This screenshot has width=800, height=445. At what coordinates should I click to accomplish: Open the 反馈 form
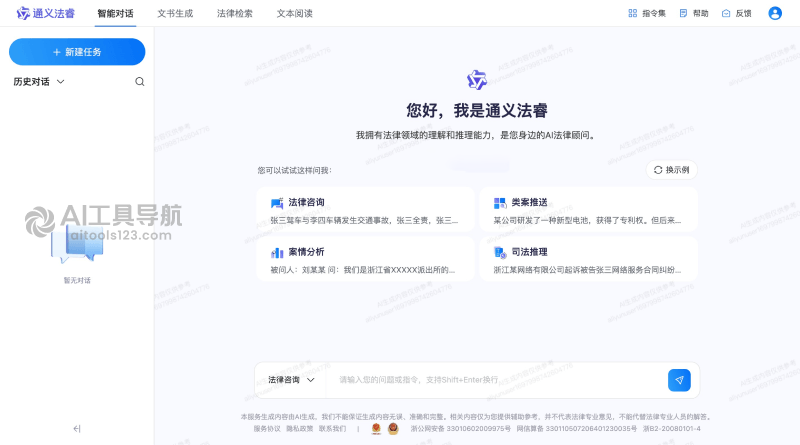coord(736,13)
